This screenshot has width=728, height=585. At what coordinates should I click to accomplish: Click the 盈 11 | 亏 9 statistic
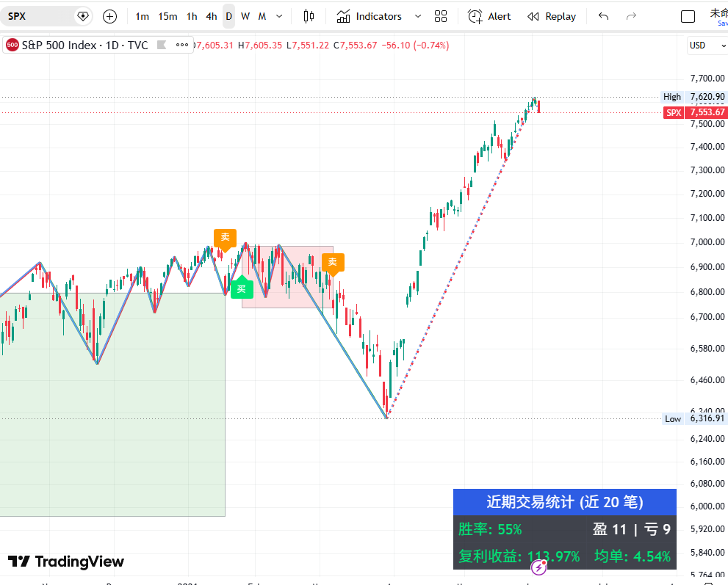632,529
